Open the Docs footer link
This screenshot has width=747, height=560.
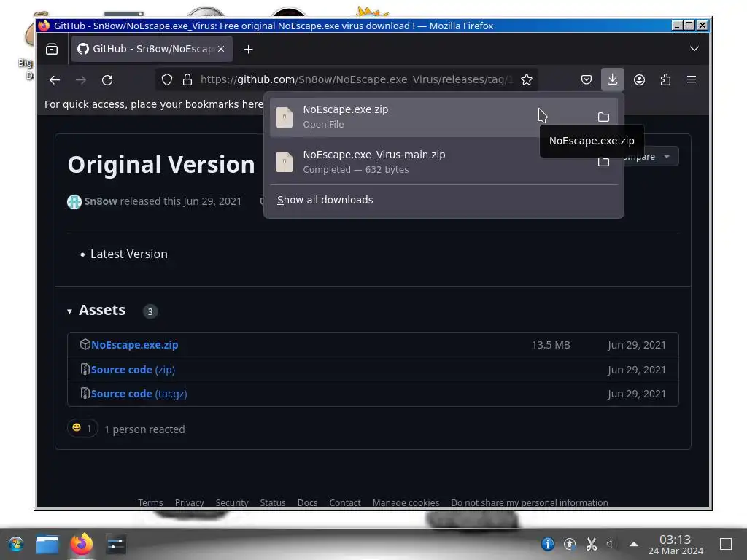pos(307,503)
